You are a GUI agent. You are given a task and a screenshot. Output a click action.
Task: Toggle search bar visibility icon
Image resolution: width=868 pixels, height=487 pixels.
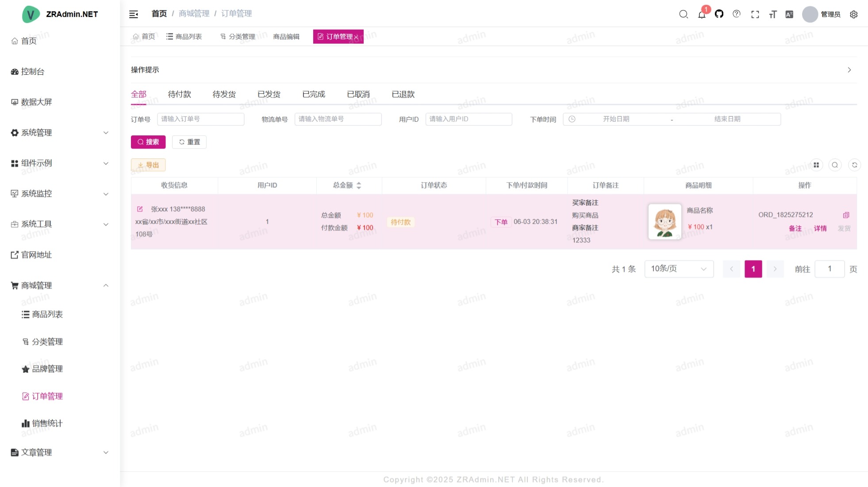(x=835, y=165)
